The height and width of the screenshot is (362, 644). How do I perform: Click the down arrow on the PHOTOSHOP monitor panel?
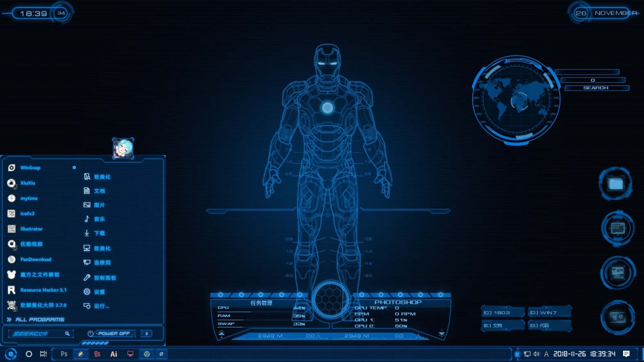tap(442, 334)
